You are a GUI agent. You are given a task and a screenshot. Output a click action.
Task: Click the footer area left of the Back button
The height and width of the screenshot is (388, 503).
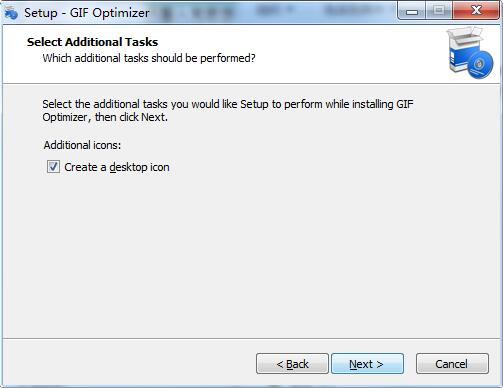[x=127, y=363]
